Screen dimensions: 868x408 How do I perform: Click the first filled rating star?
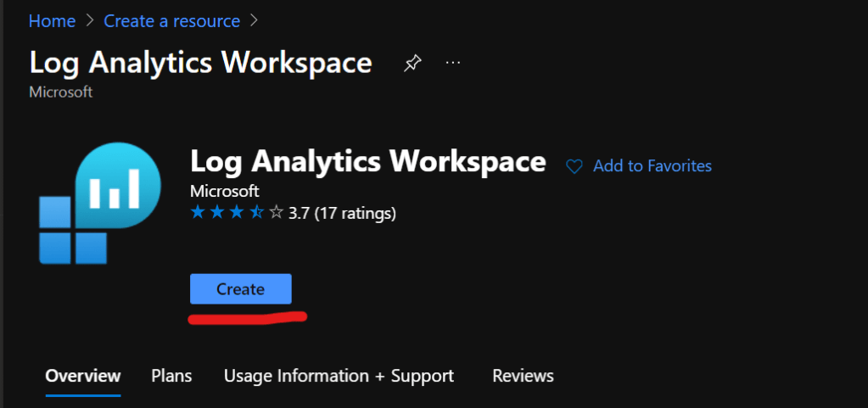click(199, 213)
